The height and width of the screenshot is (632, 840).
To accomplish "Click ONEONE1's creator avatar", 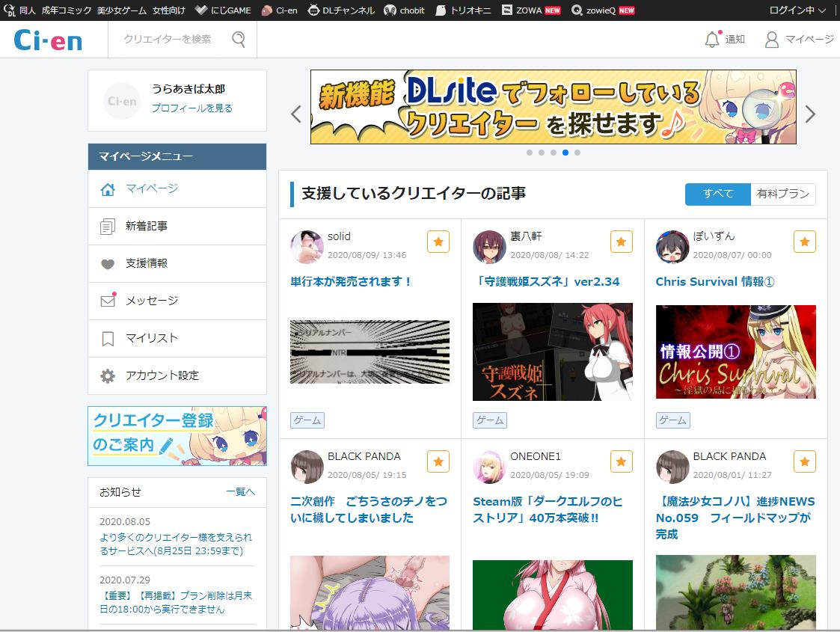I will click(489, 467).
